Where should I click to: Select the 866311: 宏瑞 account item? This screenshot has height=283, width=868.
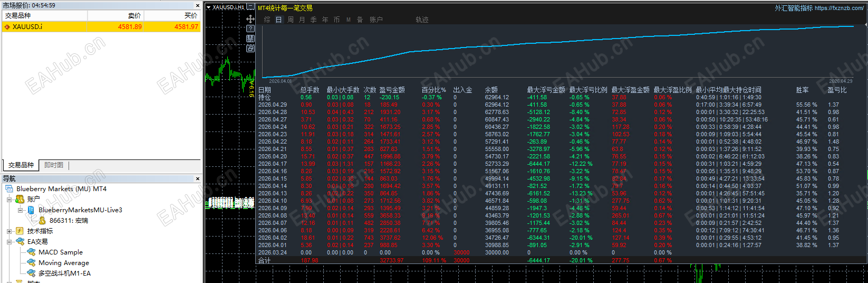click(x=69, y=220)
